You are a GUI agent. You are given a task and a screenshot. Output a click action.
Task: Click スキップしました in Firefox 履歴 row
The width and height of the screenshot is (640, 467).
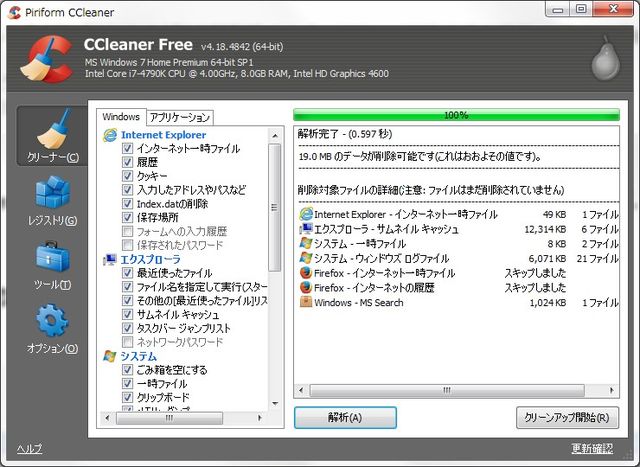[535, 288]
